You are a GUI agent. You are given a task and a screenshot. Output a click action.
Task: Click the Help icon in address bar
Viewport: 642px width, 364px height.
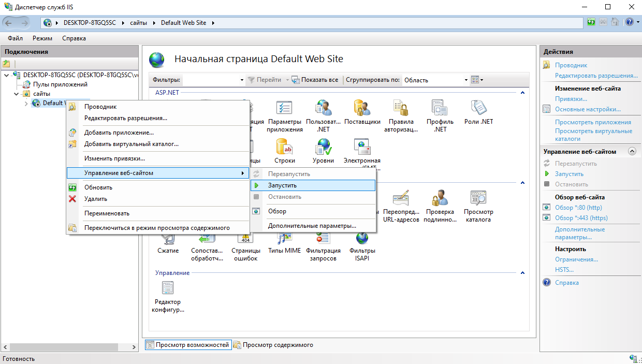tap(629, 22)
